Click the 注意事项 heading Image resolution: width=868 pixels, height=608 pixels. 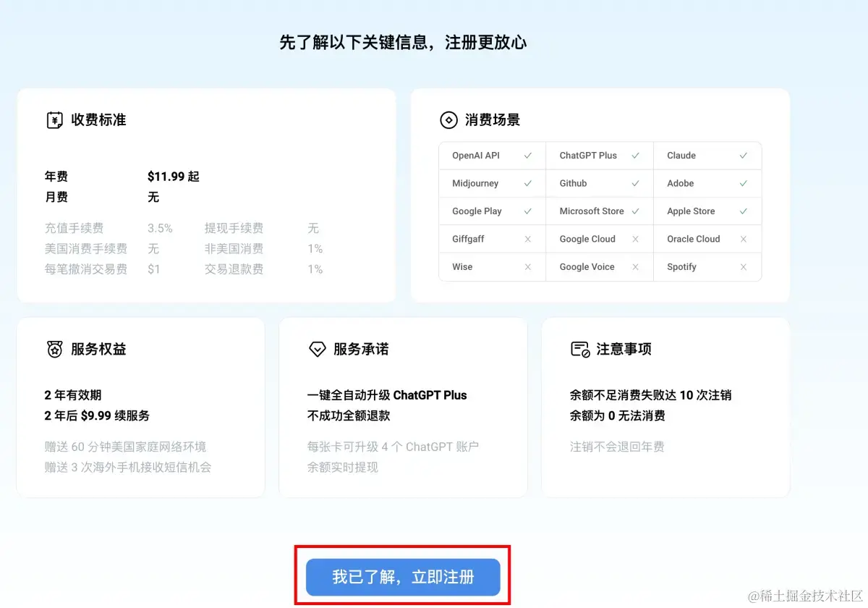pos(624,350)
